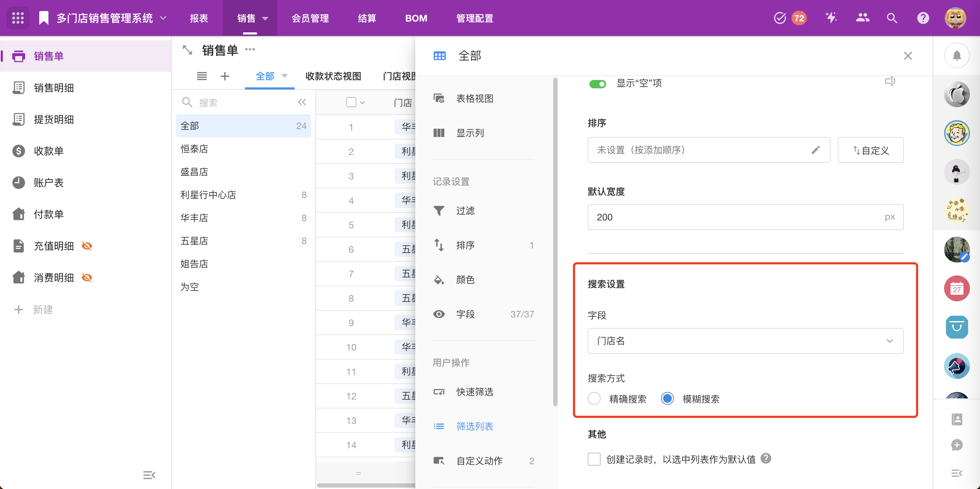
Task: Close the 全部 view settings panel
Action: click(908, 56)
